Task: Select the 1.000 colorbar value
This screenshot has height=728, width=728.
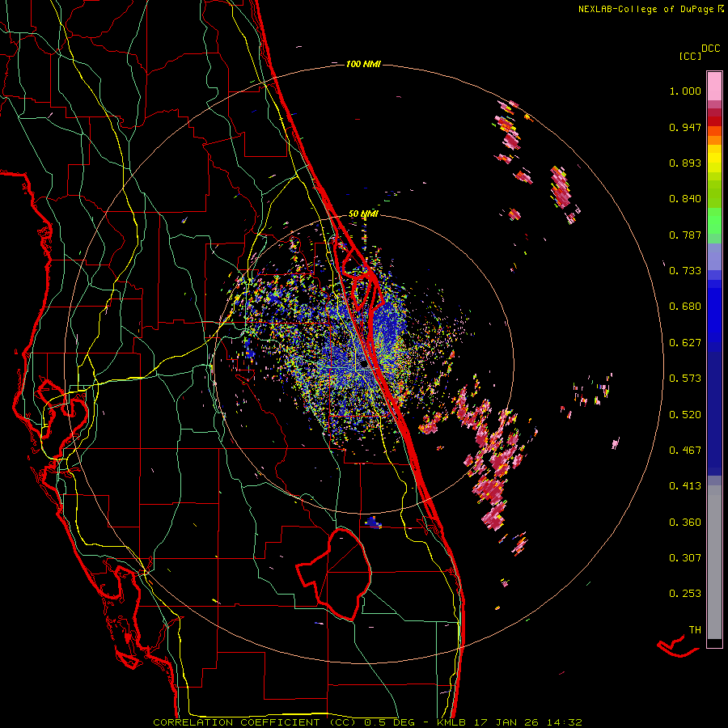Action: coord(685,91)
